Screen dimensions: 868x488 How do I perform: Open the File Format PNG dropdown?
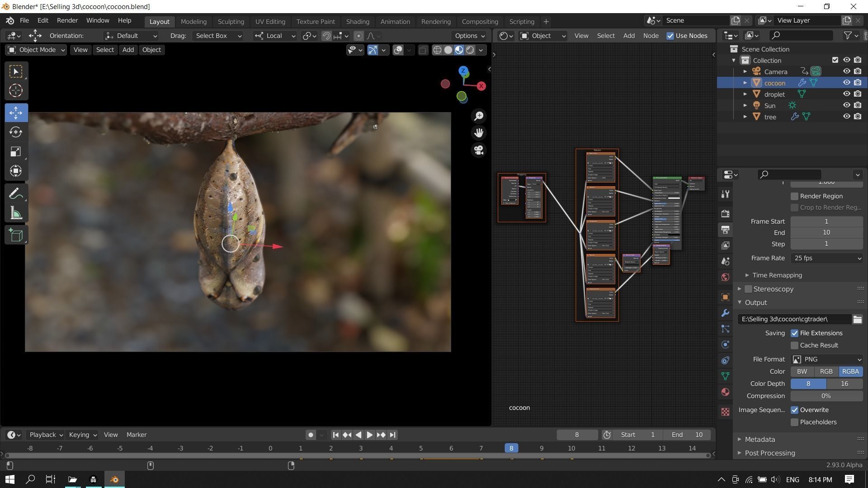826,359
